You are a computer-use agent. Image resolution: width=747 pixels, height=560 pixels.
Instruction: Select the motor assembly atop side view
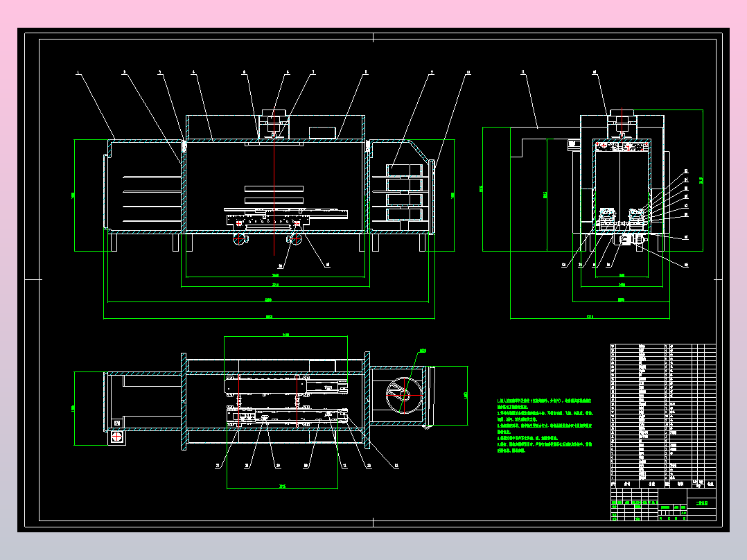[622, 123]
